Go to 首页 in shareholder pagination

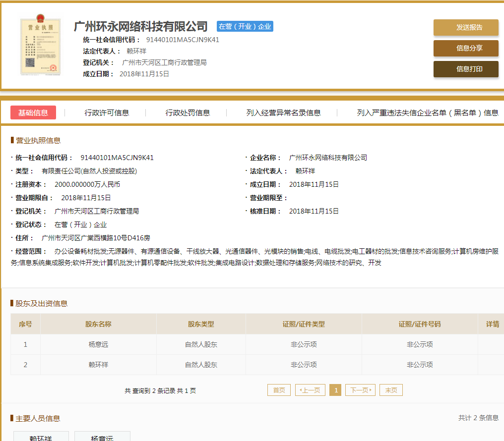(x=279, y=390)
